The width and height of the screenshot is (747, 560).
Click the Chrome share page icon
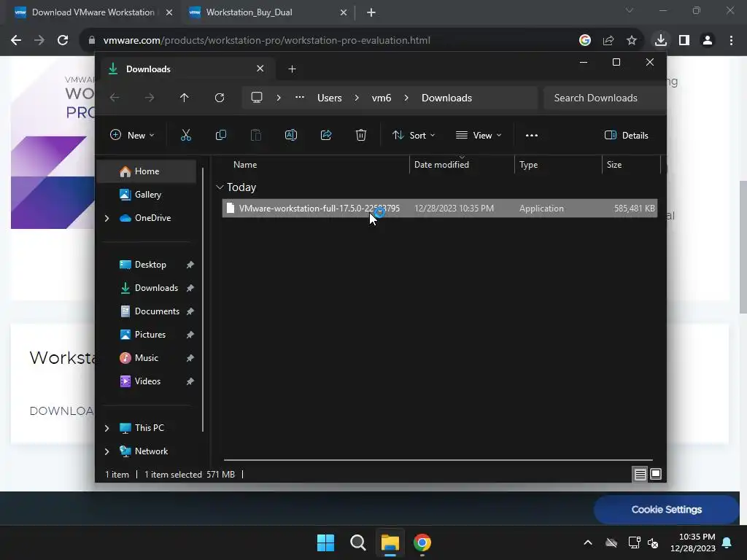click(608, 40)
